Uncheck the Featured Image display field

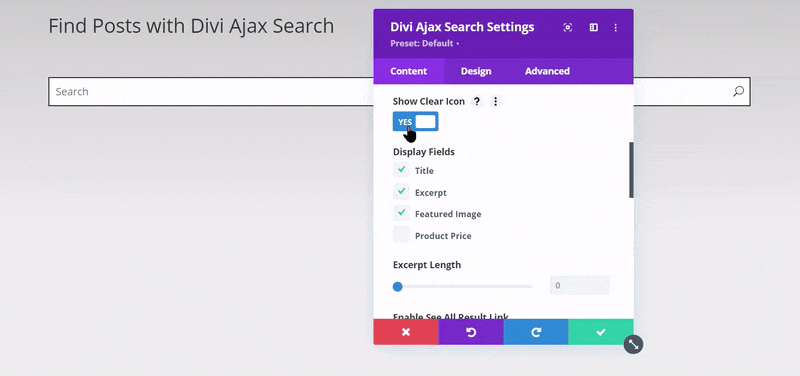[402, 213]
